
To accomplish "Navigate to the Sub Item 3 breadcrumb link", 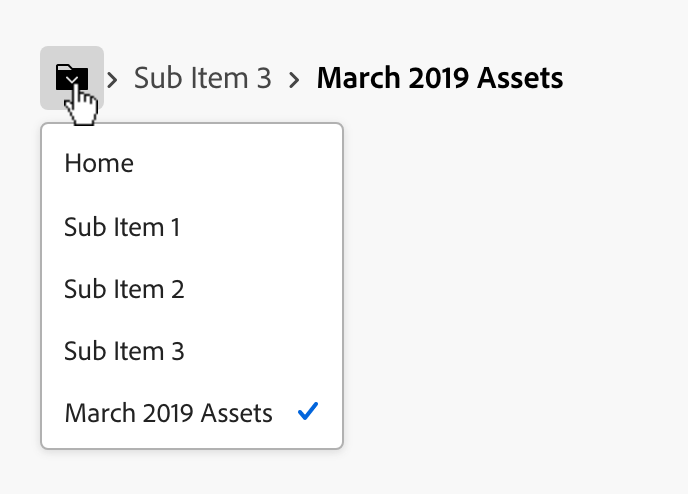I will click(x=202, y=78).
